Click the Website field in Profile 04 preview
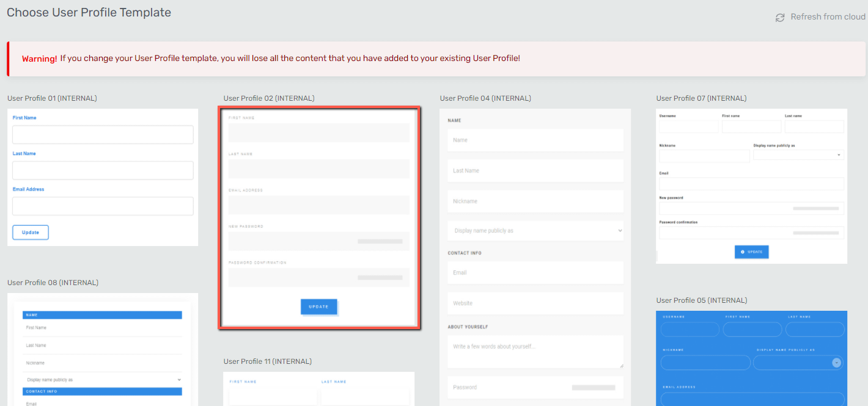The width and height of the screenshot is (868, 406). coord(535,303)
